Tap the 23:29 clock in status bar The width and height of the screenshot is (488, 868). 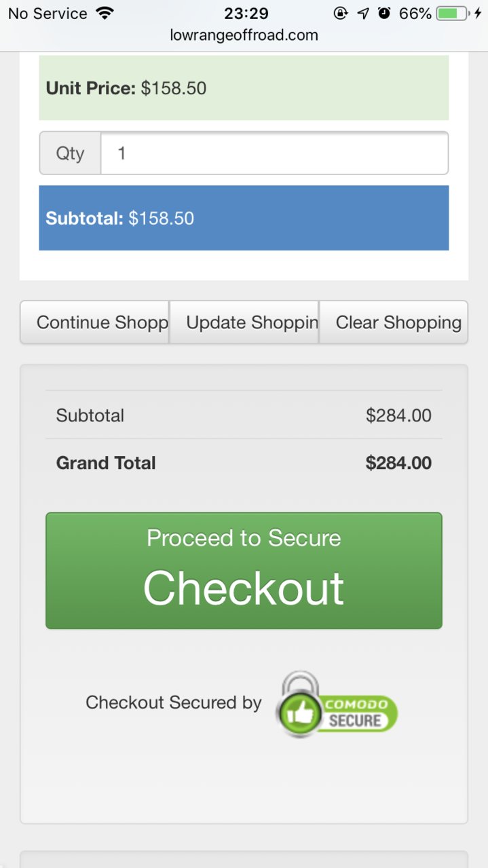click(246, 13)
